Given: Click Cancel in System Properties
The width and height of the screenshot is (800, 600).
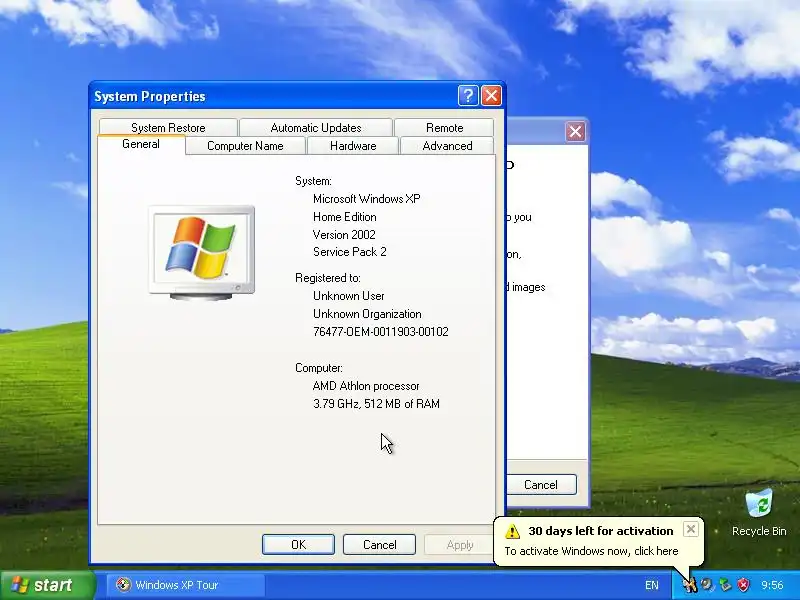Looking at the screenshot, I should click(x=380, y=545).
